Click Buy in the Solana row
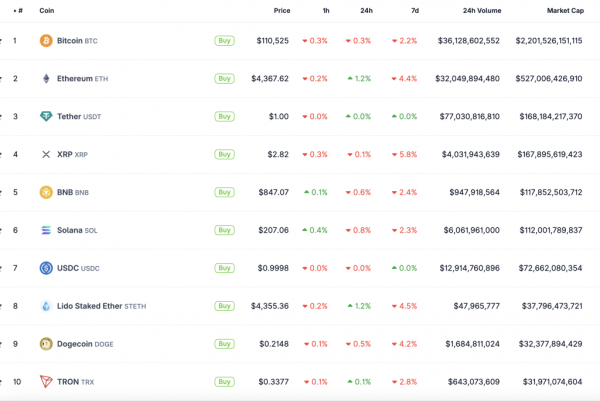 [224, 230]
